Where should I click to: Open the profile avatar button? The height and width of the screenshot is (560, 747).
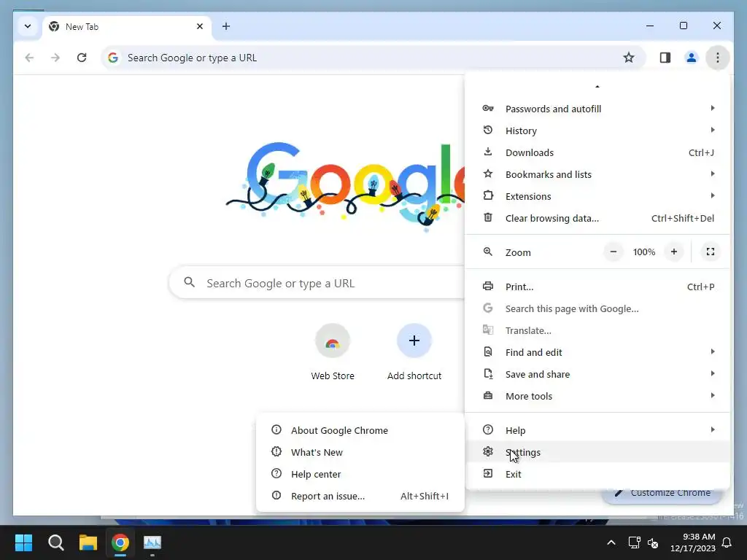(x=692, y=58)
